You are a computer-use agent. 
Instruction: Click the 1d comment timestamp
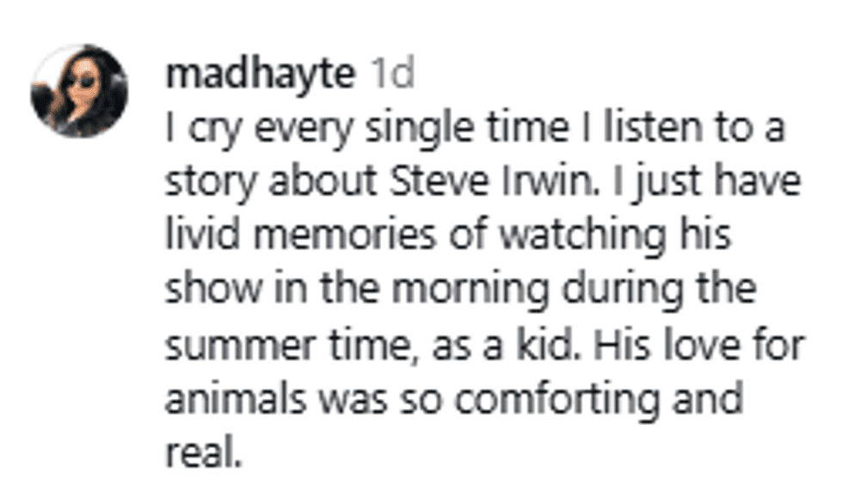click(x=391, y=74)
